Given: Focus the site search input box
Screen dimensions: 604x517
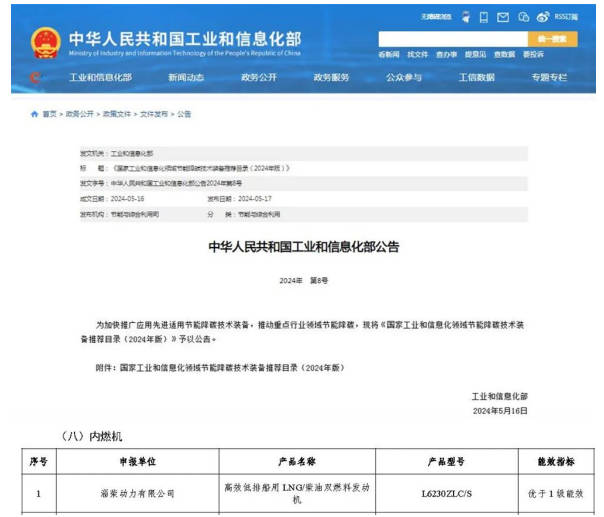Looking at the screenshot, I should [453, 39].
